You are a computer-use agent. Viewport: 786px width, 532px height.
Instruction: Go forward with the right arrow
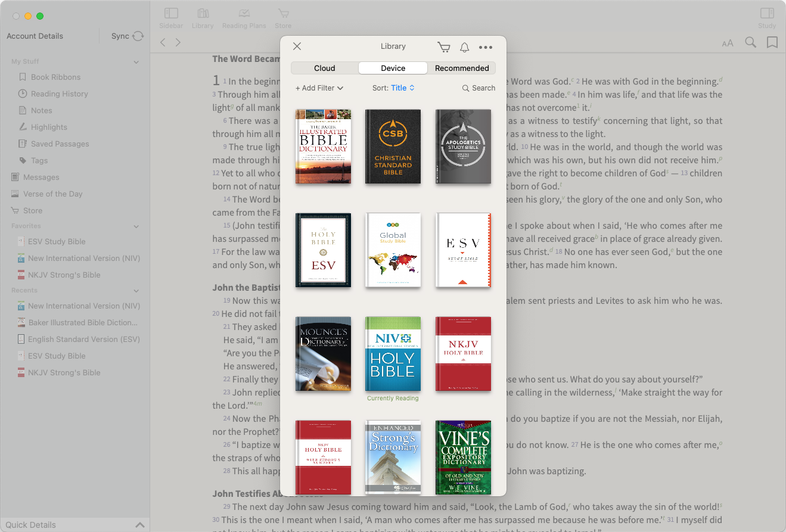(x=178, y=42)
